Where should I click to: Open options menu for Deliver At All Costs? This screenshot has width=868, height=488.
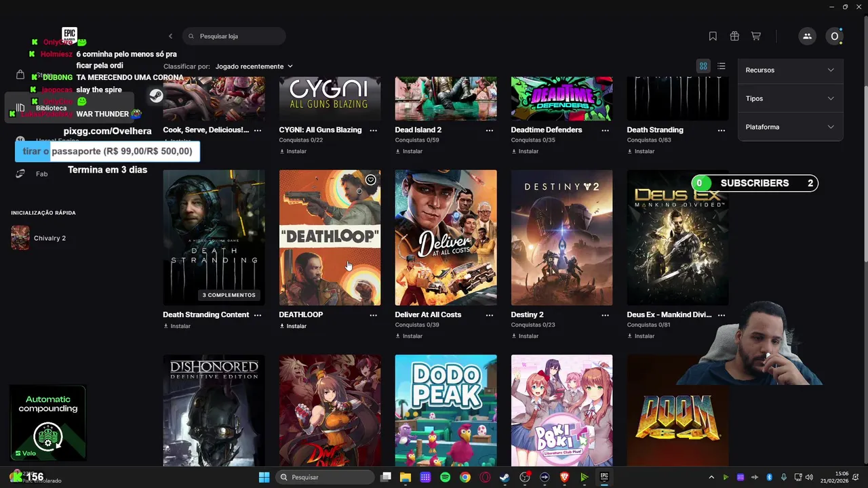(489, 315)
